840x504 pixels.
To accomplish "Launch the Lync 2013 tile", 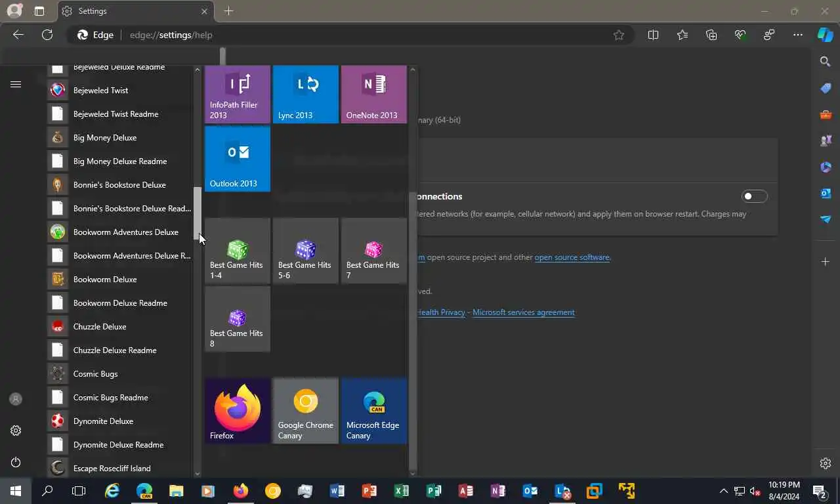I will [306, 94].
